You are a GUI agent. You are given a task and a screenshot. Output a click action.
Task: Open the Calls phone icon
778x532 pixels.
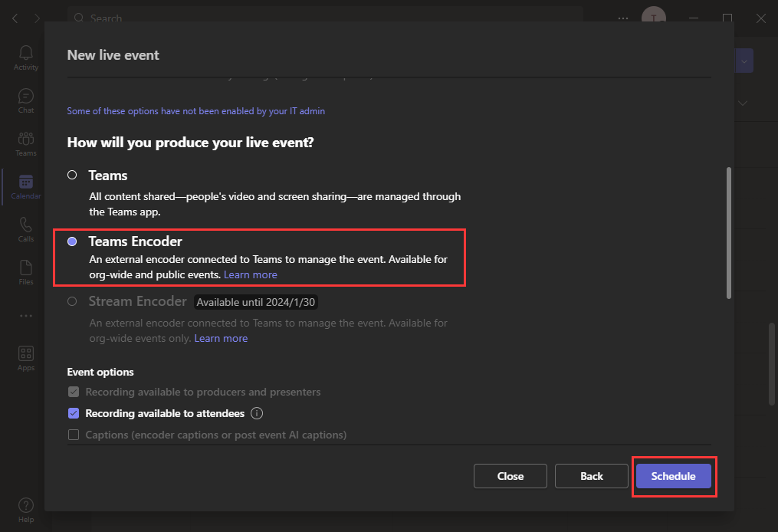26,225
